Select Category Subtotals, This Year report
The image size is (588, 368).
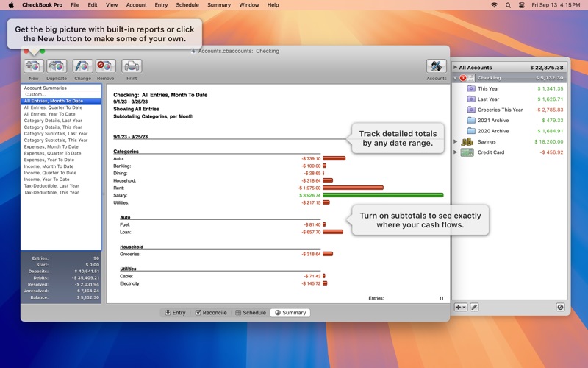click(x=61, y=140)
